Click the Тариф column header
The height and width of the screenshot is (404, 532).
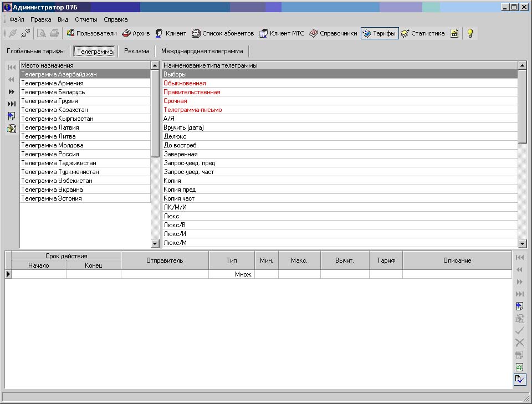pos(386,260)
